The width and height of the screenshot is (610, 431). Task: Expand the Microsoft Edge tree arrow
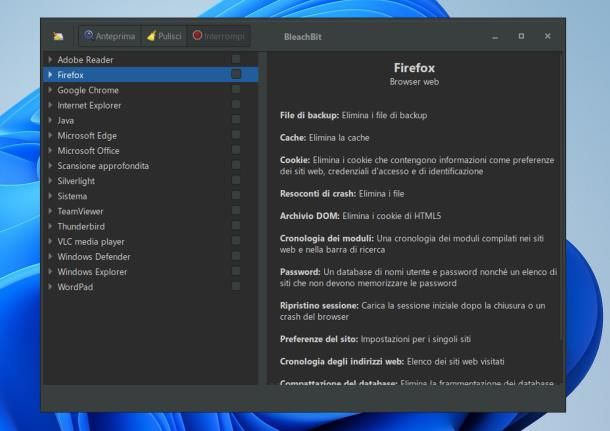coord(50,135)
